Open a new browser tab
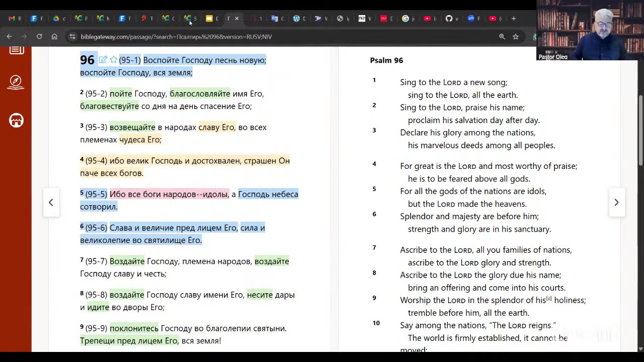 point(514,19)
